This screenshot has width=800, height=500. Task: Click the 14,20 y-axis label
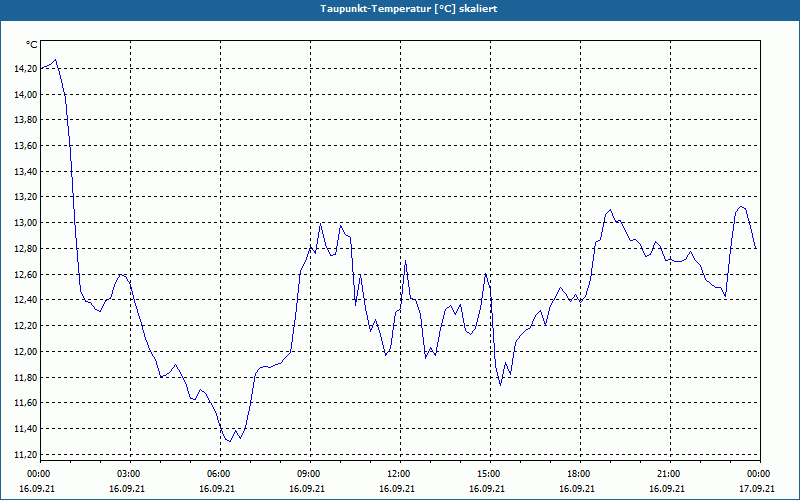point(26,69)
